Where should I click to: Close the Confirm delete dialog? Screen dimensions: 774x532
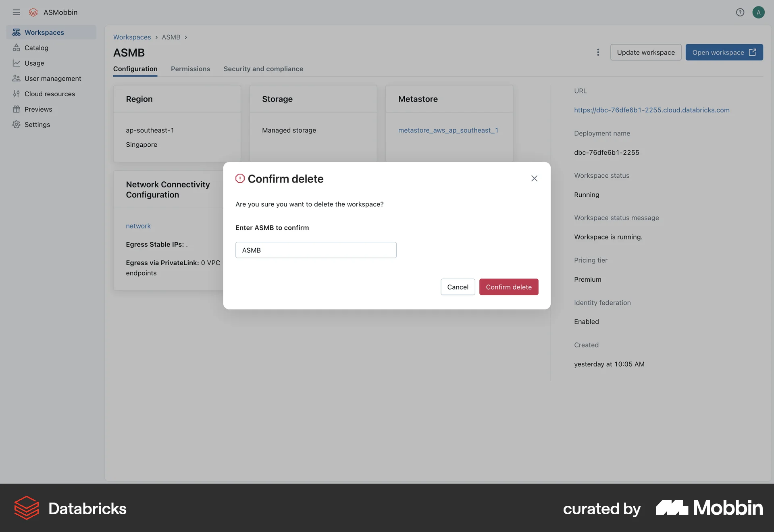coord(534,178)
